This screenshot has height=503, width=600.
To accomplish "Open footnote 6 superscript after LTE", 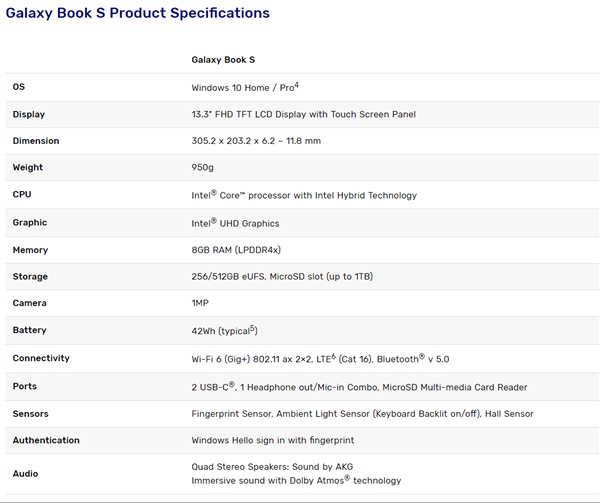I will (x=333, y=356).
